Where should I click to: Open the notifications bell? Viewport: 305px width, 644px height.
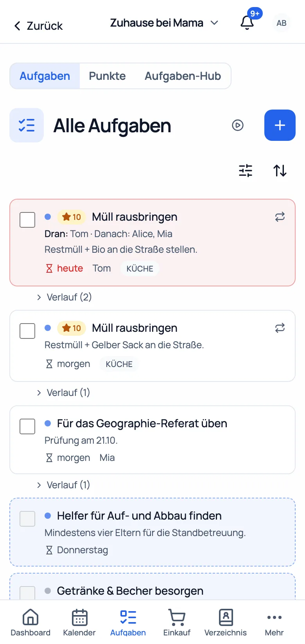click(247, 23)
